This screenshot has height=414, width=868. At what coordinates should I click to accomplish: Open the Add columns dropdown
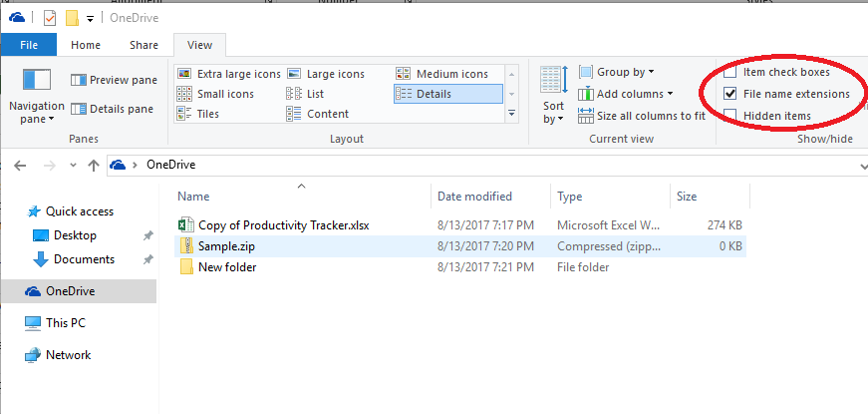click(x=626, y=94)
